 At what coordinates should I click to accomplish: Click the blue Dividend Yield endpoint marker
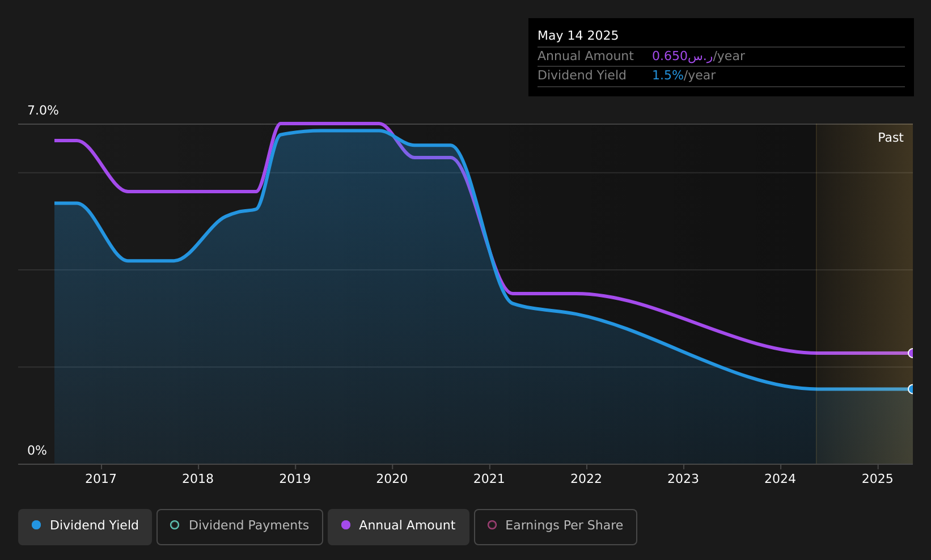click(x=912, y=389)
